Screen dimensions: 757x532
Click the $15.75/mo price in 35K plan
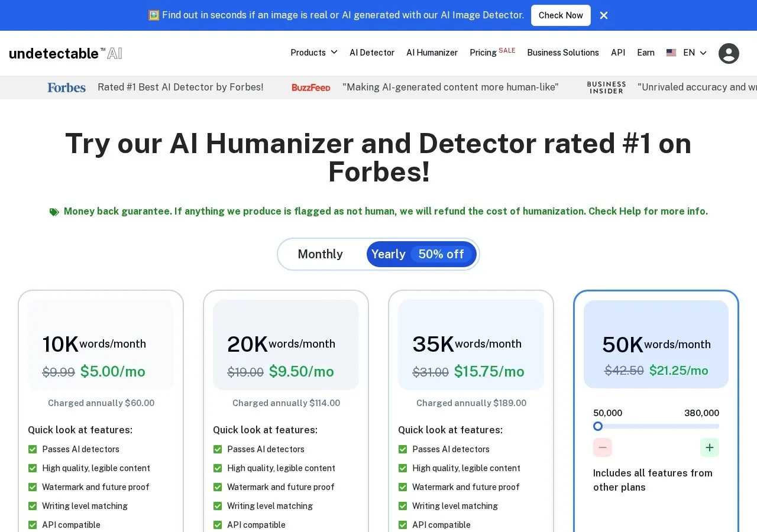coord(489,372)
